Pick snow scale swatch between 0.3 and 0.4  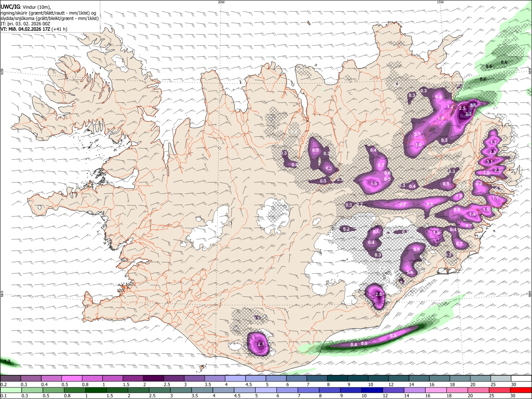tap(31, 378)
